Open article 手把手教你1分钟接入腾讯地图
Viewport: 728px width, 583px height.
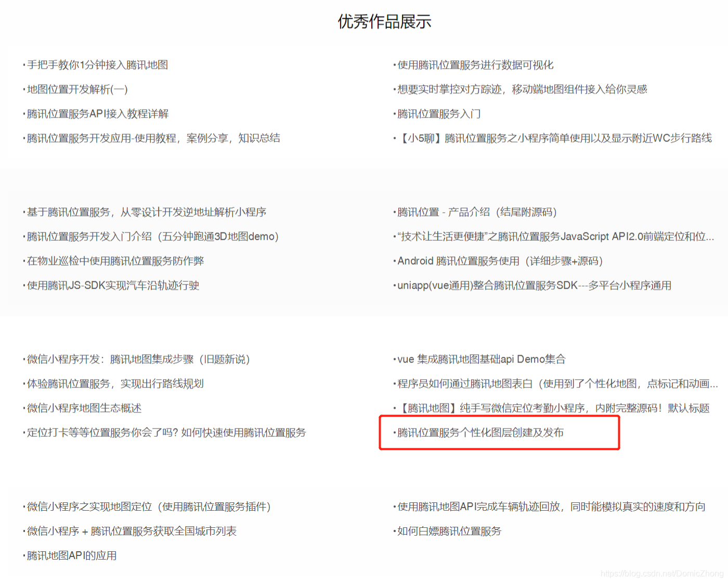[98, 65]
